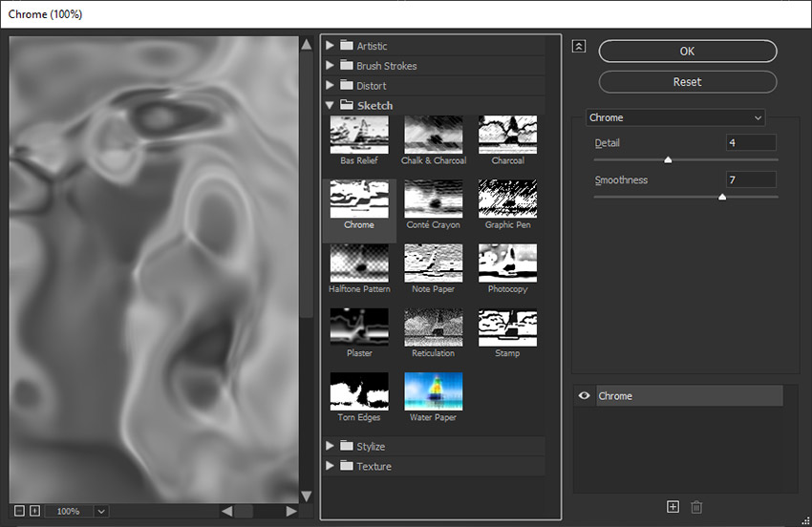The height and width of the screenshot is (527, 812).
Task: Click the Smoothness slider handle
Action: 722,198
